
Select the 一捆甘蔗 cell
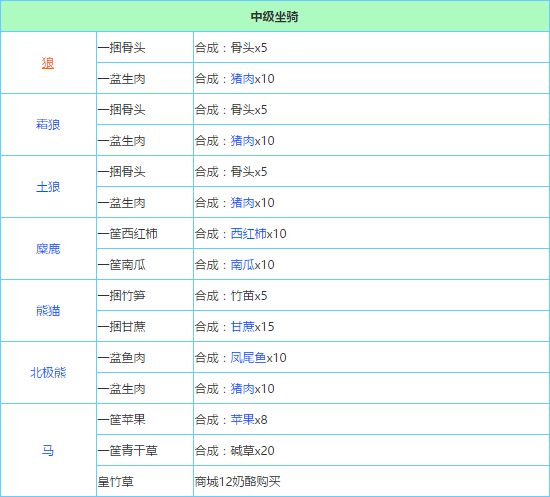[x=145, y=327]
